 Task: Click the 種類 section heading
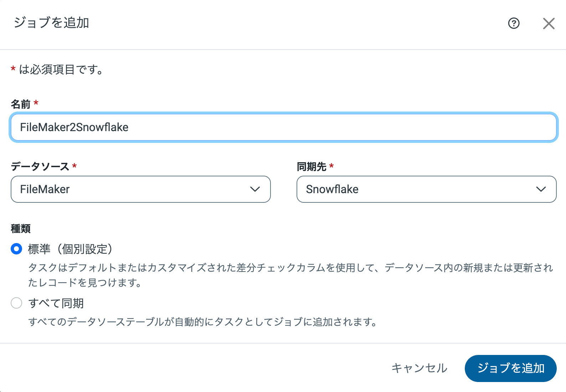[x=21, y=228]
